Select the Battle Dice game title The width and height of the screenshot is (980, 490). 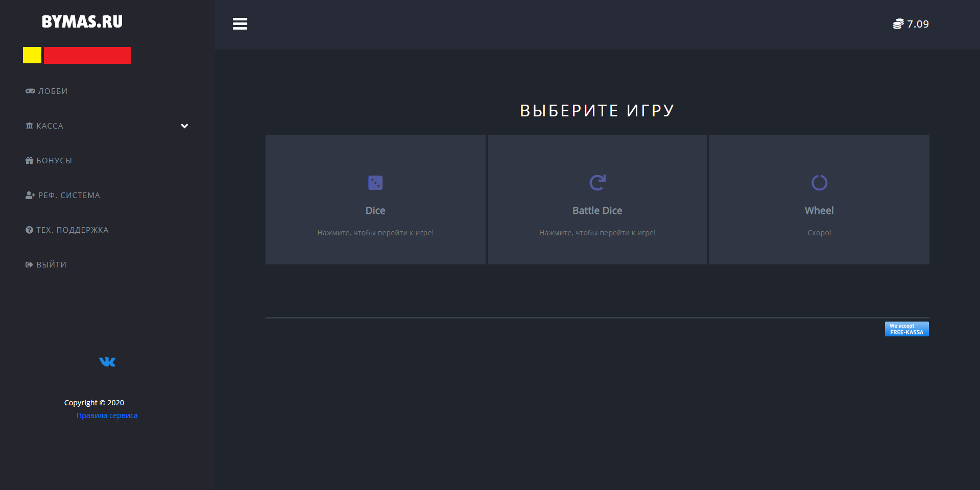597,211
